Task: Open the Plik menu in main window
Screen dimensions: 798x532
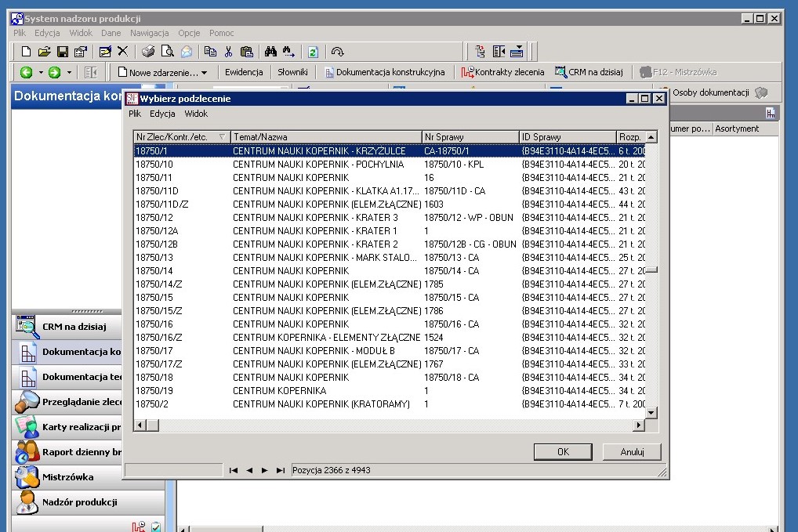Action: (20, 33)
